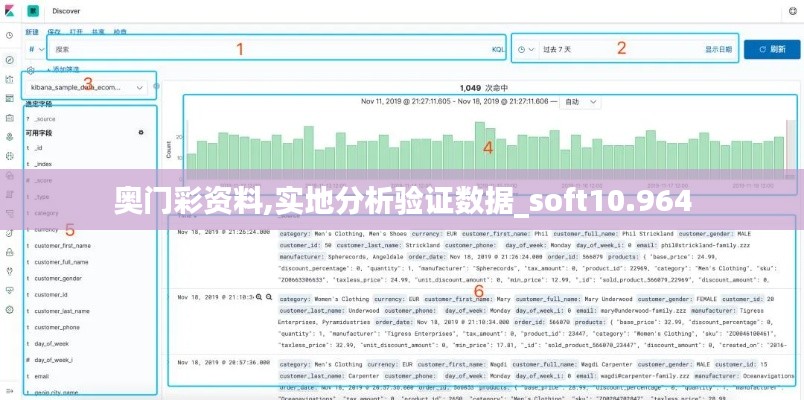Open the Dev Tools icon in the sidebar

pos(9,271)
